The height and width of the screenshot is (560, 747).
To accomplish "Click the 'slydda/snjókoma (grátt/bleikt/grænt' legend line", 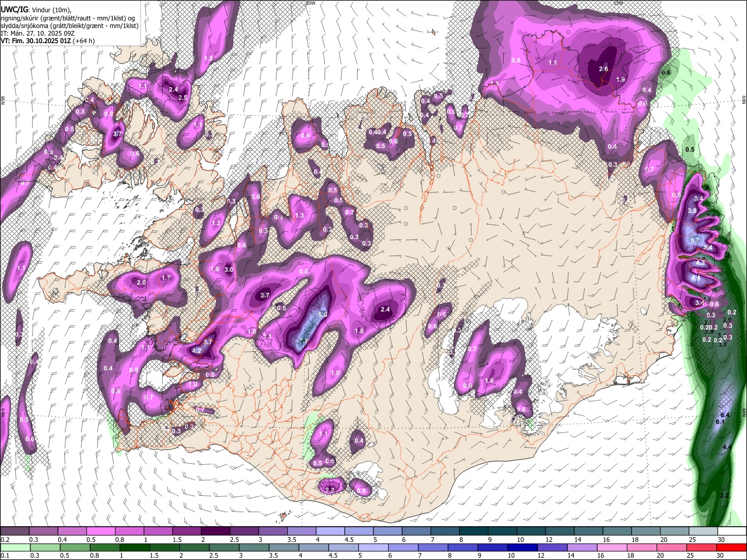I will pos(69,26).
